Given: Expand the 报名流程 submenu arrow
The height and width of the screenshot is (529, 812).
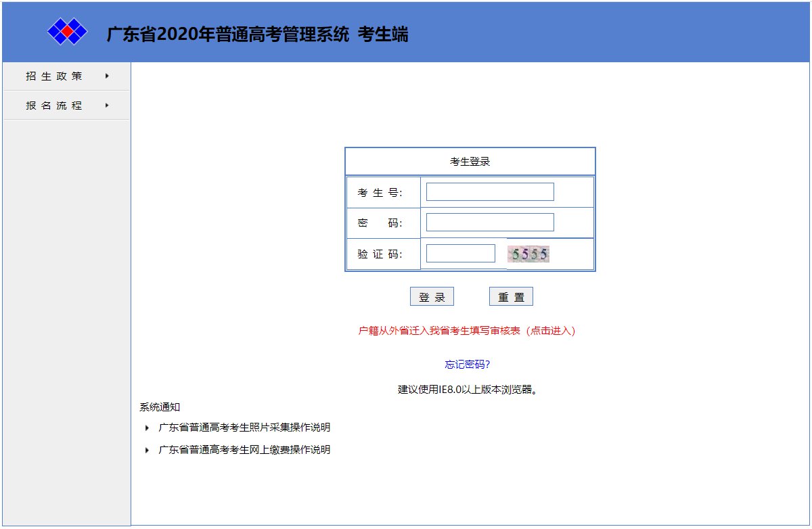Looking at the screenshot, I should click(x=107, y=106).
